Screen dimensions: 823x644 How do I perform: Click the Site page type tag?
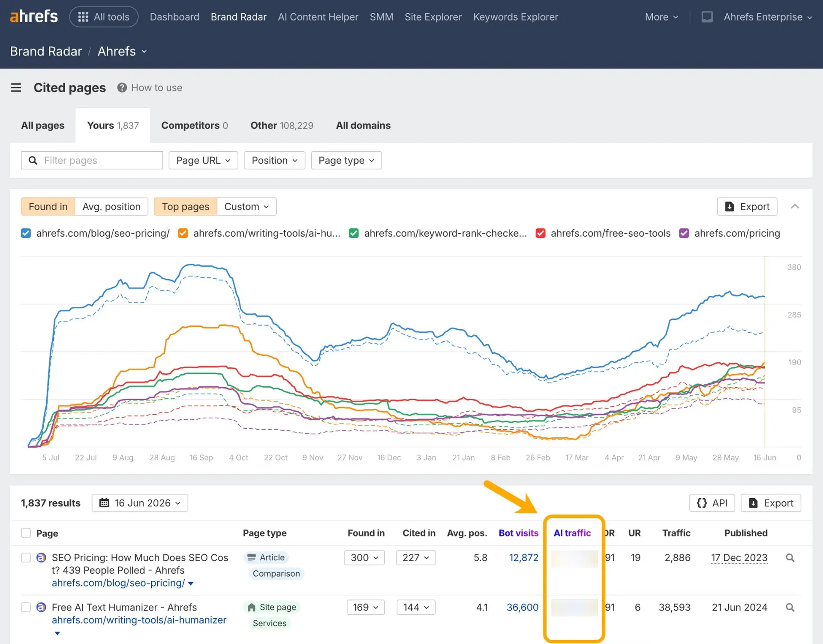click(x=272, y=607)
